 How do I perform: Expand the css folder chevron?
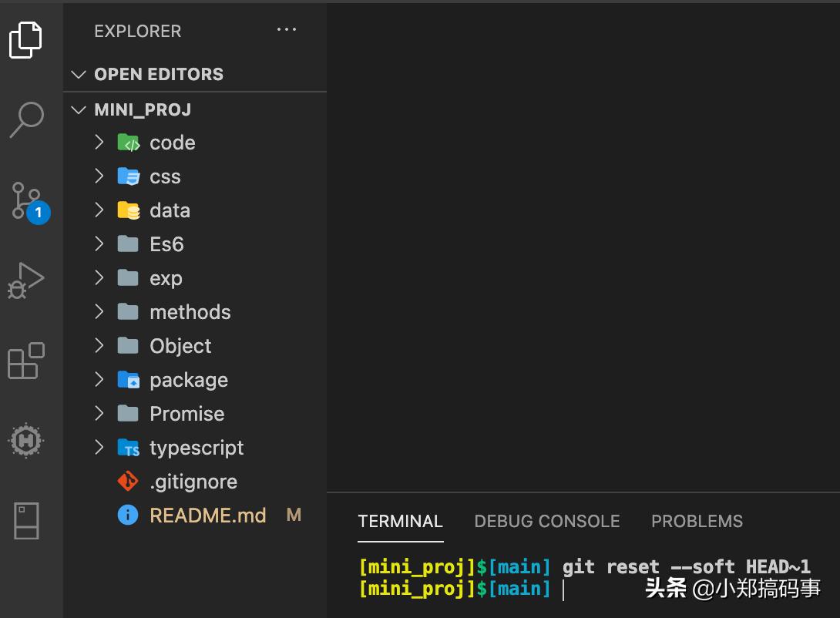point(99,176)
